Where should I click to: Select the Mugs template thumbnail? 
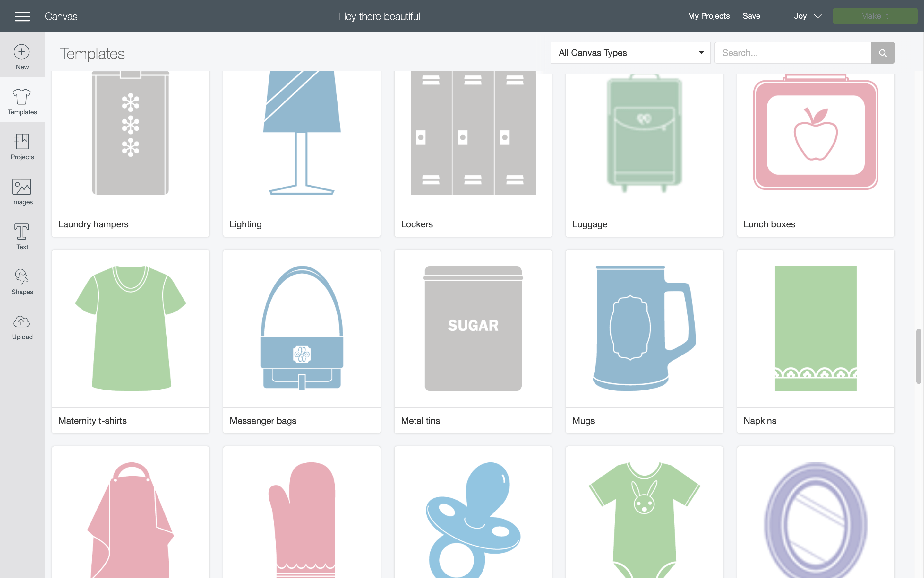[645, 328]
